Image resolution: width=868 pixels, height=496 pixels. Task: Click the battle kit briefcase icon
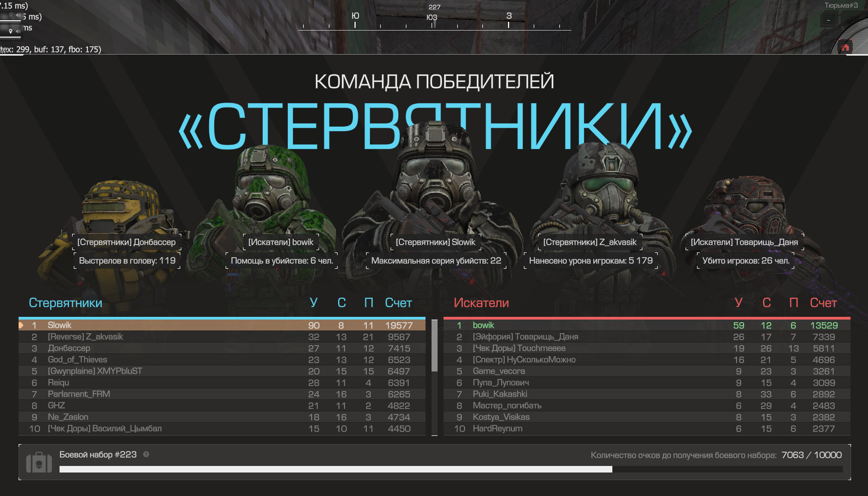pos(39,463)
